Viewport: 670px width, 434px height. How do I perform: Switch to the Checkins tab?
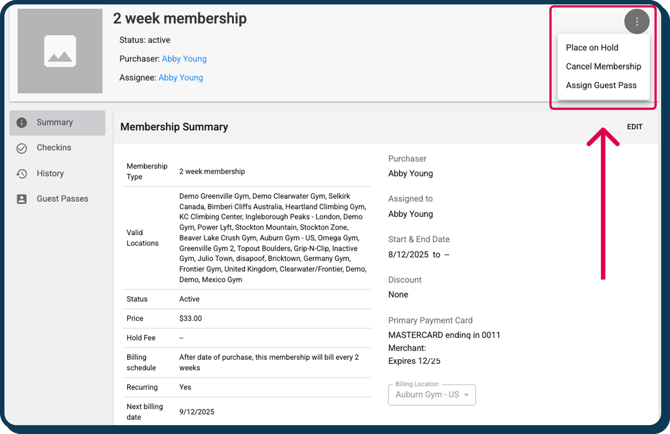[54, 148]
